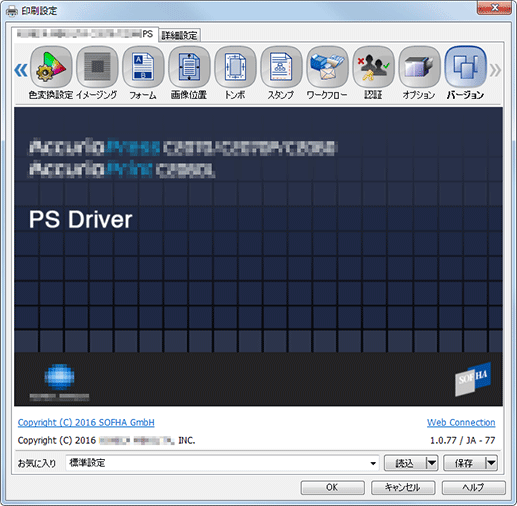Click the SOFHA logo in banner
The width and height of the screenshot is (517, 506).
point(473,379)
